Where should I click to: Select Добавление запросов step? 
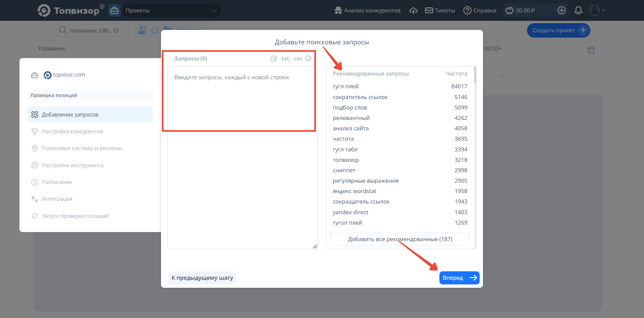[90, 115]
